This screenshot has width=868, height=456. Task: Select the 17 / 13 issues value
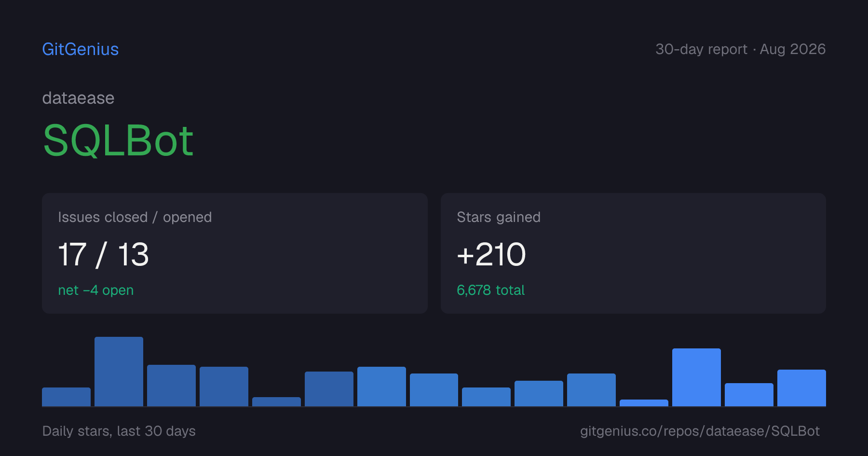(x=103, y=254)
